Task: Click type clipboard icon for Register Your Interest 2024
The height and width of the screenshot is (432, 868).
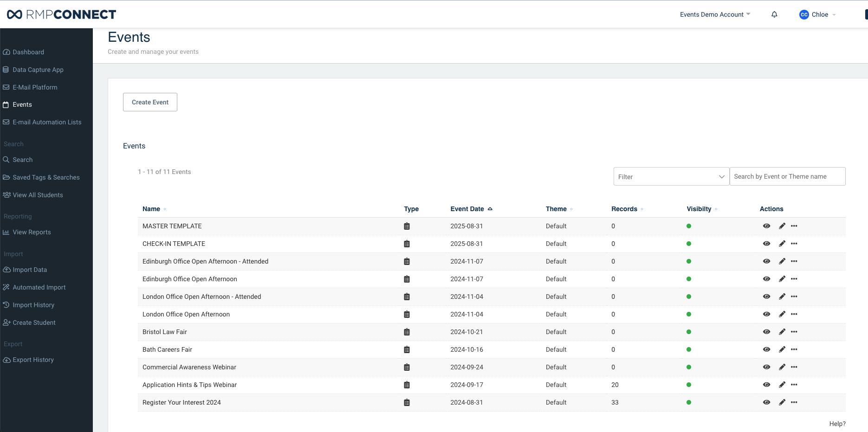Action: 407,402
